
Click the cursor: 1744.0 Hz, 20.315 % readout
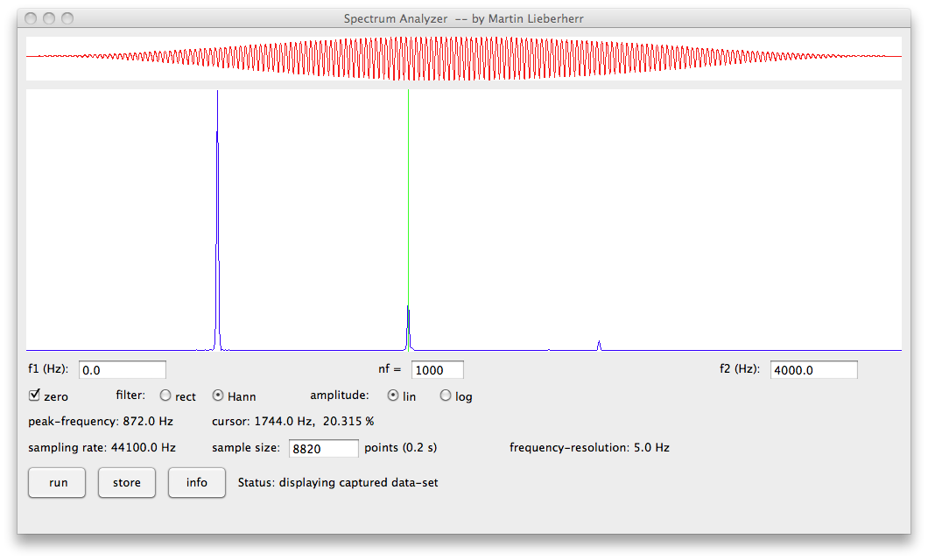pos(293,422)
